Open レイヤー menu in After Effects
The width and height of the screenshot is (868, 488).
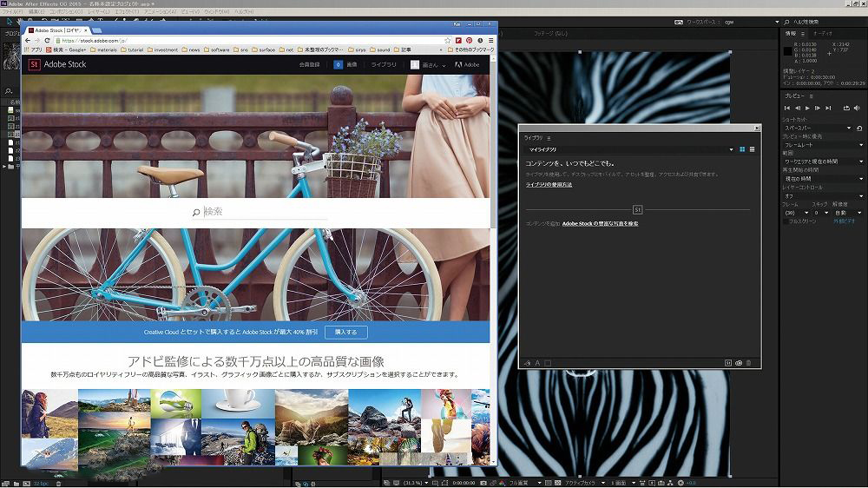coord(99,11)
